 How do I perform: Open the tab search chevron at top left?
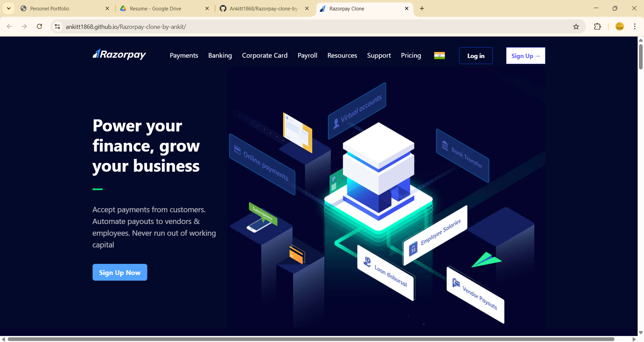(x=9, y=8)
